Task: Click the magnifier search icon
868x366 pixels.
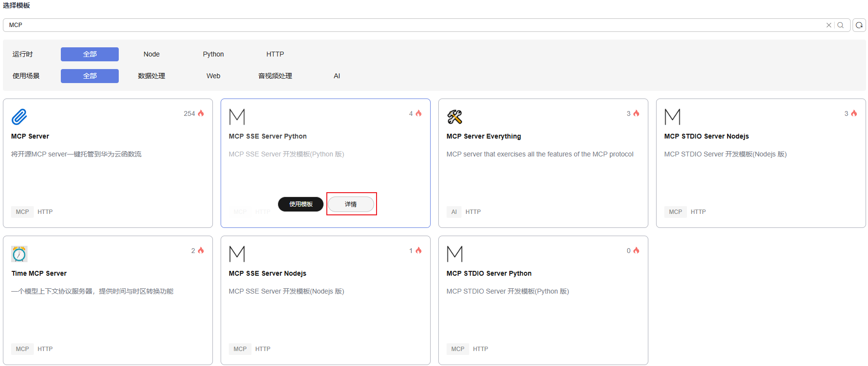Action: pos(840,25)
